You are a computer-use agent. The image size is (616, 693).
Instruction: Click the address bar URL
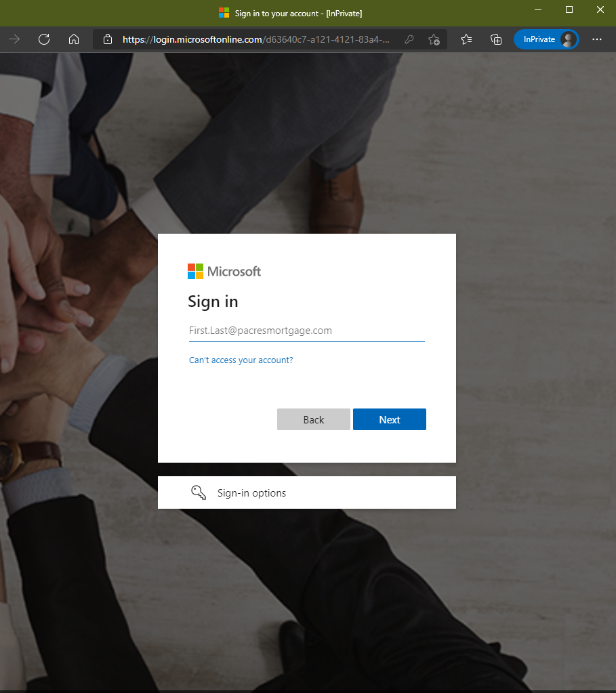tap(256, 39)
